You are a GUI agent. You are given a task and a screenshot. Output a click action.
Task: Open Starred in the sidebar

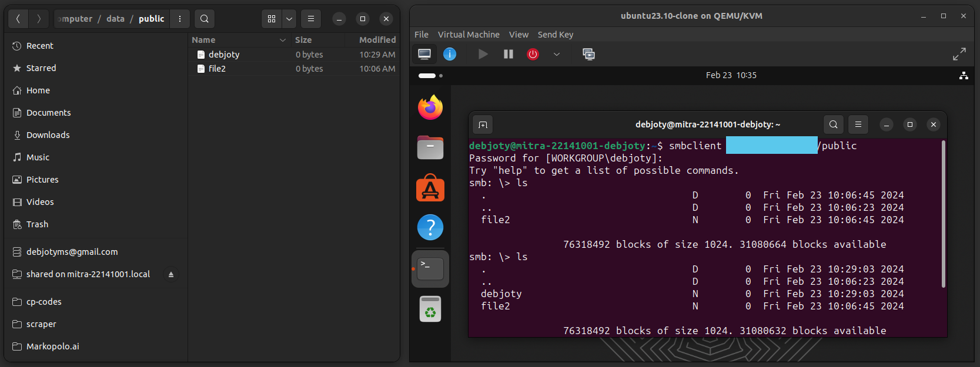point(96,68)
